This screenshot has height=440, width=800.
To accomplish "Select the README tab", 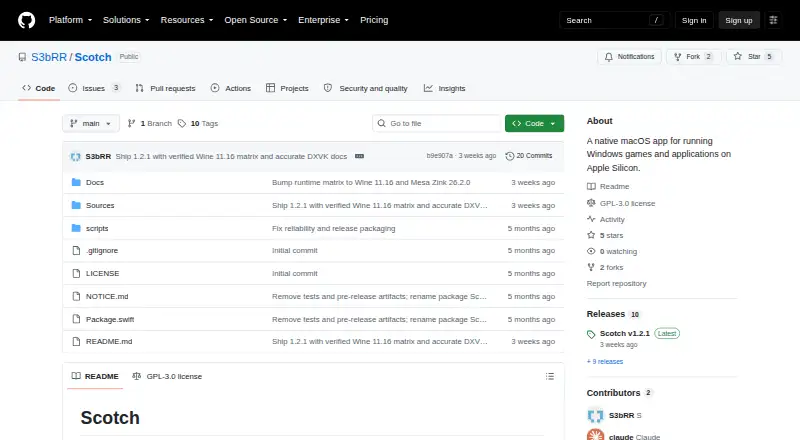I will click(95, 376).
